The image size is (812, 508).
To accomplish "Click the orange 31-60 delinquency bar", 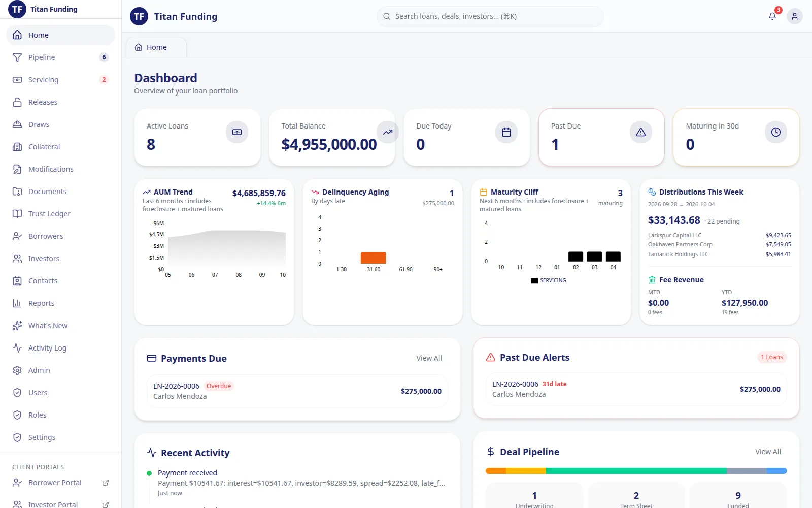I will pos(374,258).
